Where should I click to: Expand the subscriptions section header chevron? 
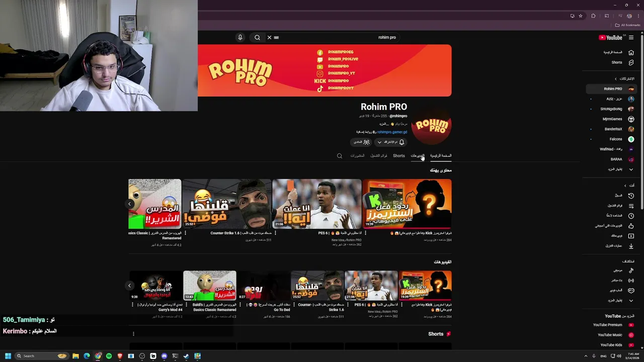point(615,78)
